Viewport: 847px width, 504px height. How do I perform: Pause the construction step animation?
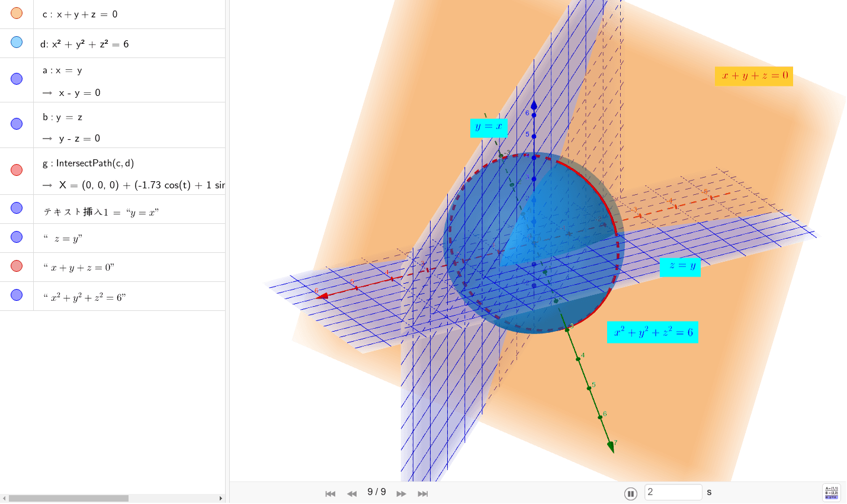pos(631,493)
